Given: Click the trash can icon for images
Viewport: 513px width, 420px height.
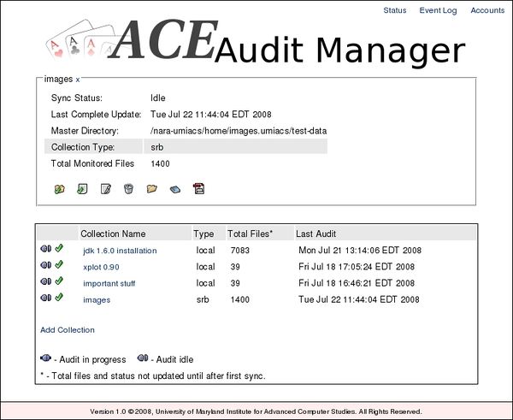Looking at the screenshot, I should [x=128, y=189].
